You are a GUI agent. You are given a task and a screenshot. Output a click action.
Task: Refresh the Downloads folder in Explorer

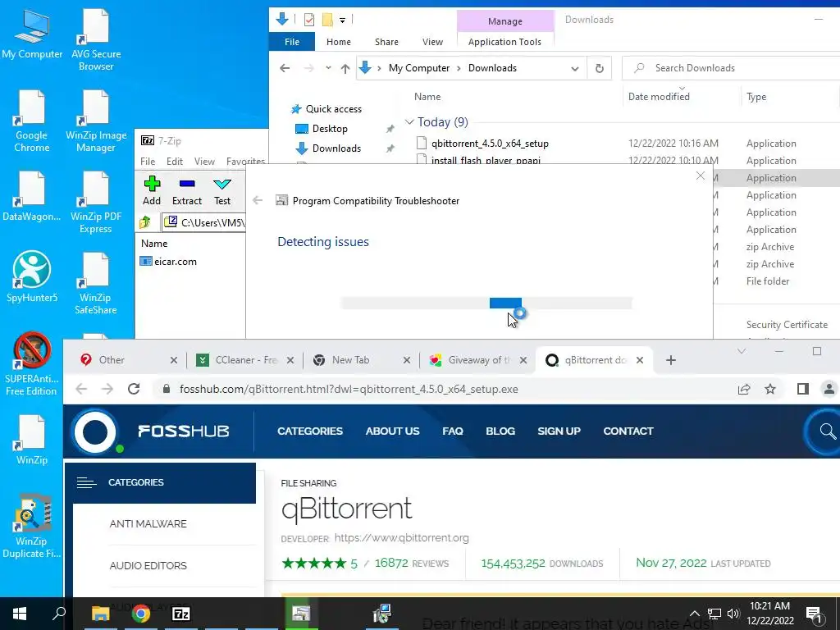click(600, 68)
